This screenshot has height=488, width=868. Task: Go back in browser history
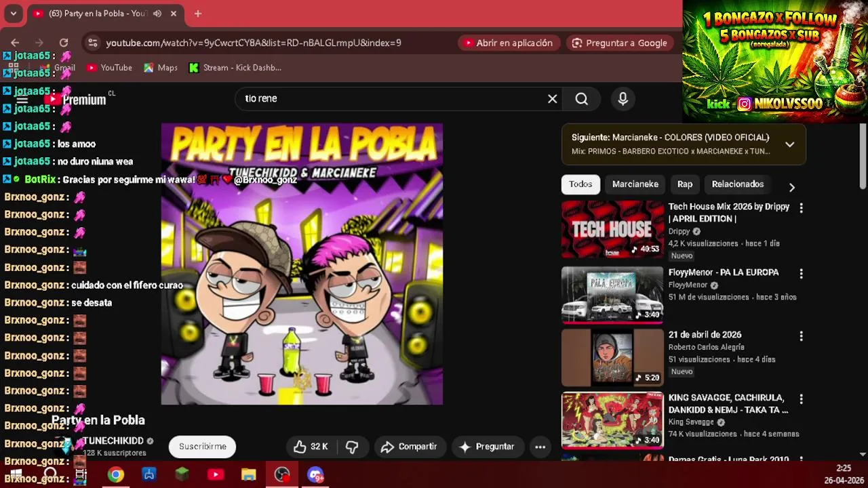[15, 43]
